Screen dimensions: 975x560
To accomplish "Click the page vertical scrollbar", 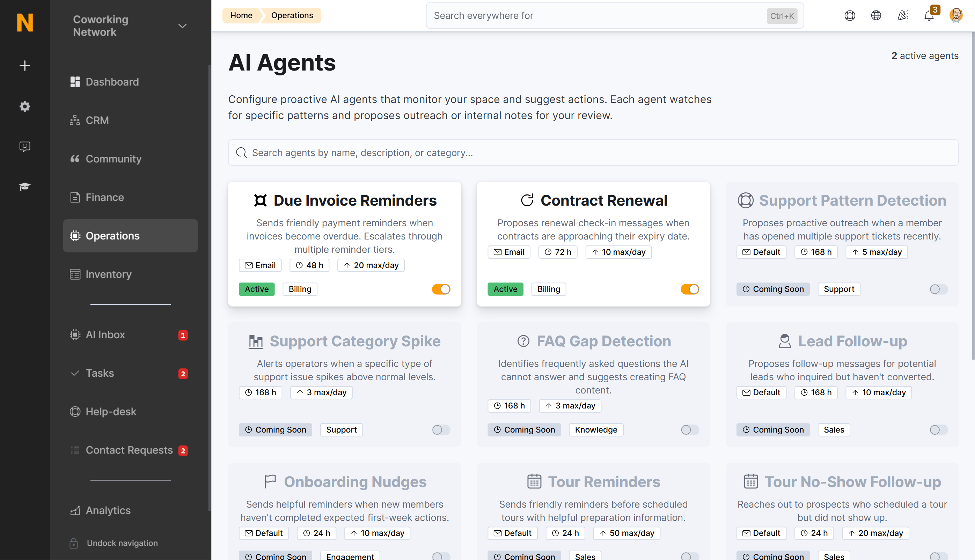I will click(973, 196).
